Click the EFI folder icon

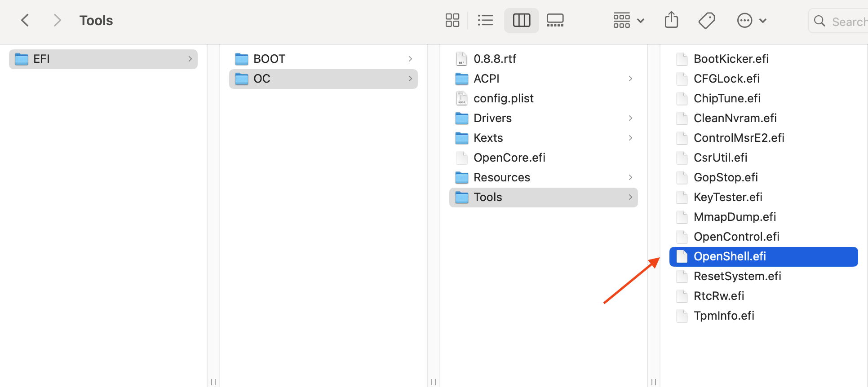(22, 59)
